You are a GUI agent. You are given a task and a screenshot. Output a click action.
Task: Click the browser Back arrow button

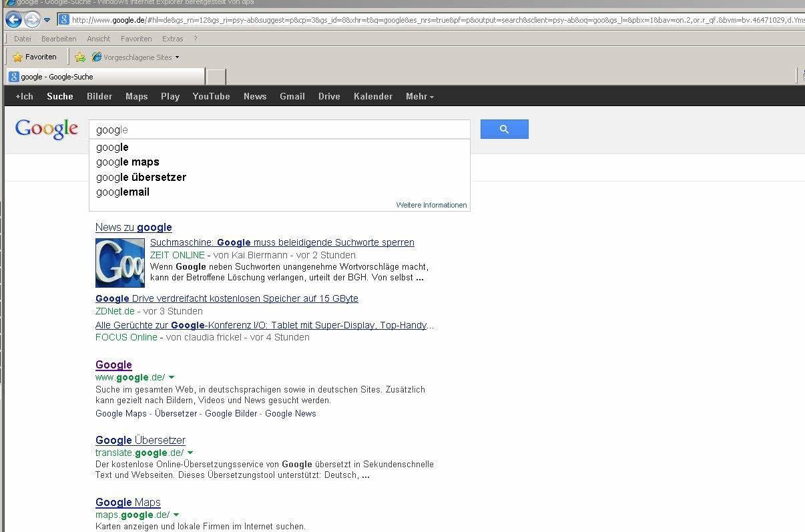coord(13,20)
